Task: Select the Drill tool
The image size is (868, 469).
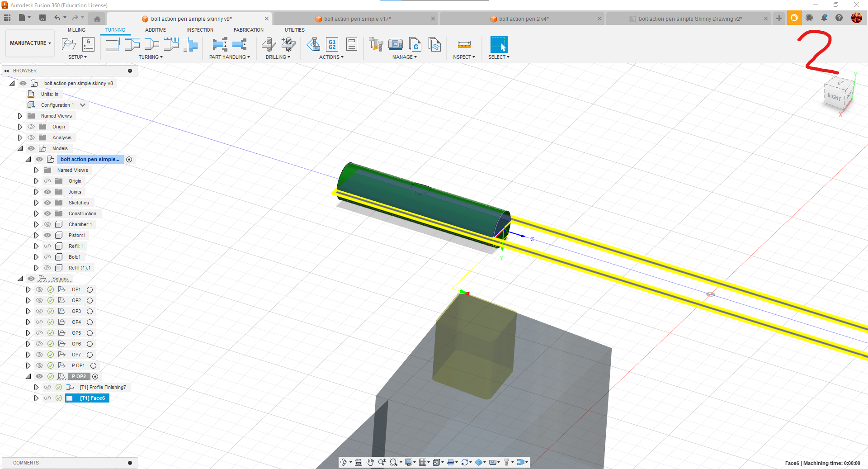Action: point(269,44)
